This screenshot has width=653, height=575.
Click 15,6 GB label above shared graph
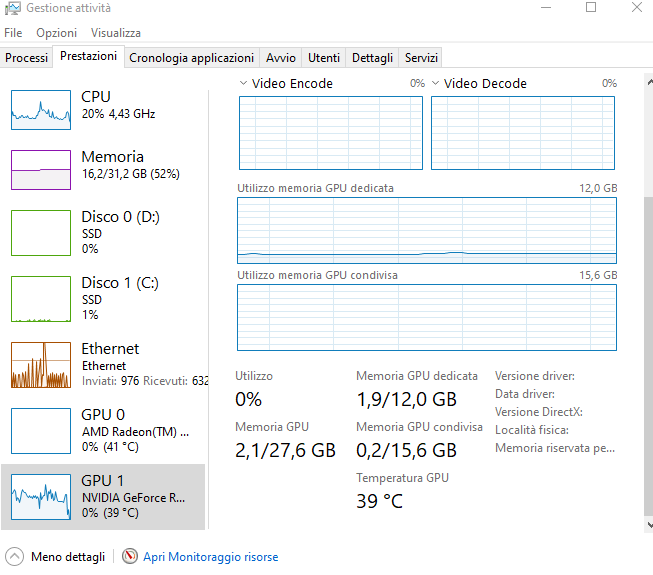598,275
